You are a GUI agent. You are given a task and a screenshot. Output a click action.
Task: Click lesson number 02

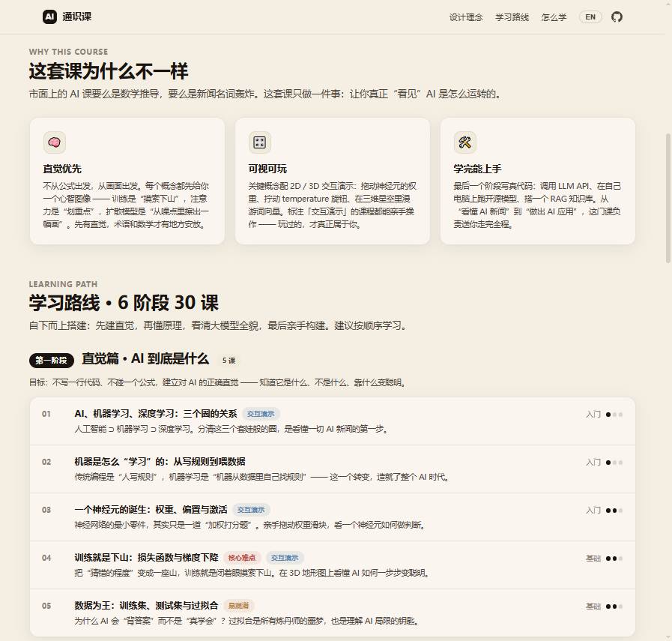[46, 463]
